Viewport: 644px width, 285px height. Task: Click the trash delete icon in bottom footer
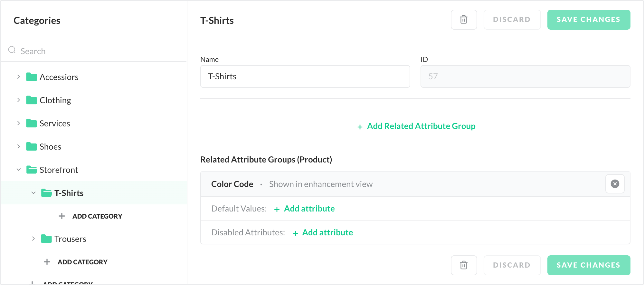tap(464, 265)
